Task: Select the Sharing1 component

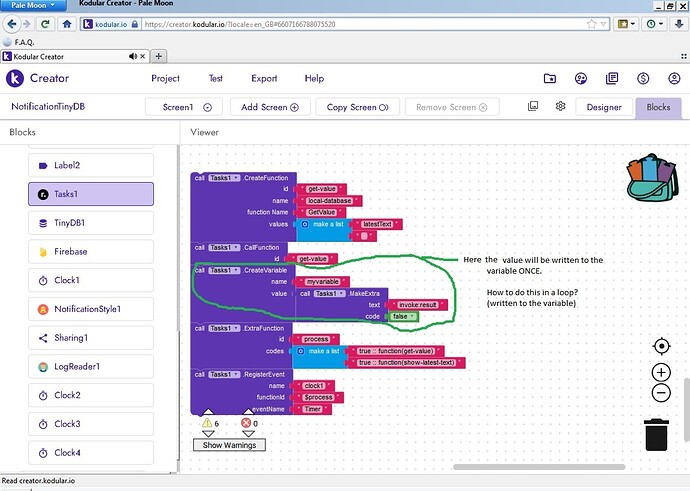Action: click(91, 338)
